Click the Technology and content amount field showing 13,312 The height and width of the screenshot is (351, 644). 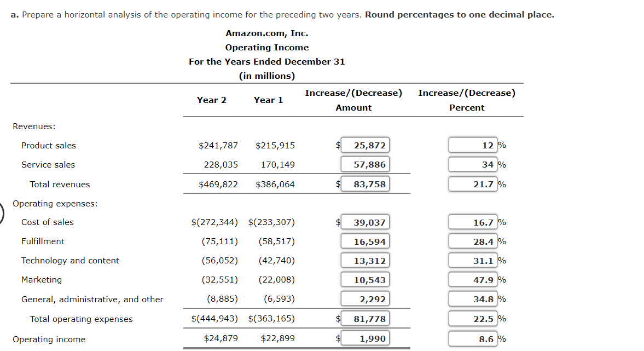pos(365,260)
